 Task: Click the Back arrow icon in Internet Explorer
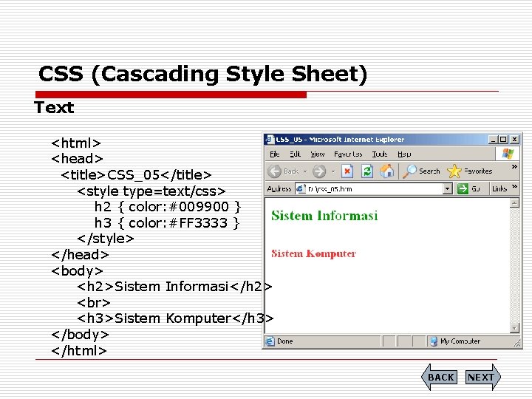(x=274, y=171)
